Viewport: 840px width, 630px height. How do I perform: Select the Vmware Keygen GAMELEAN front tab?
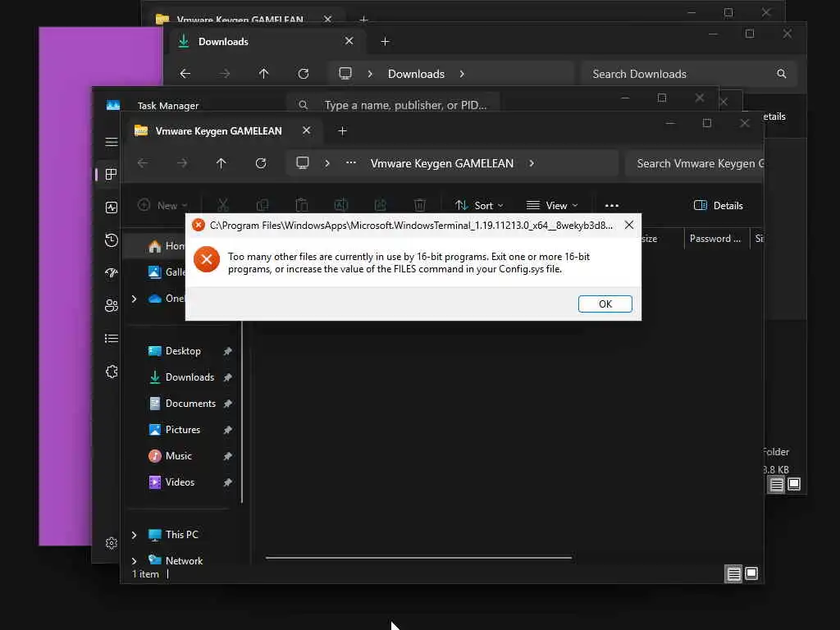tap(218, 131)
